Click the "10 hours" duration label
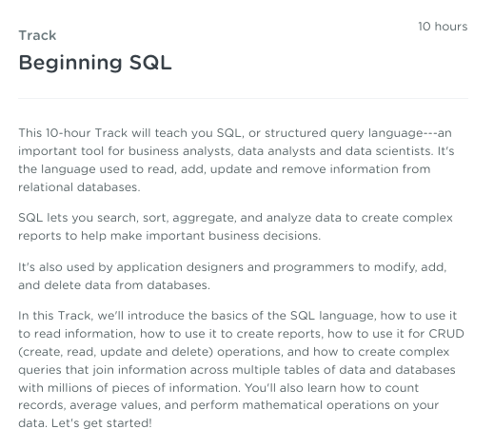 [x=443, y=27]
